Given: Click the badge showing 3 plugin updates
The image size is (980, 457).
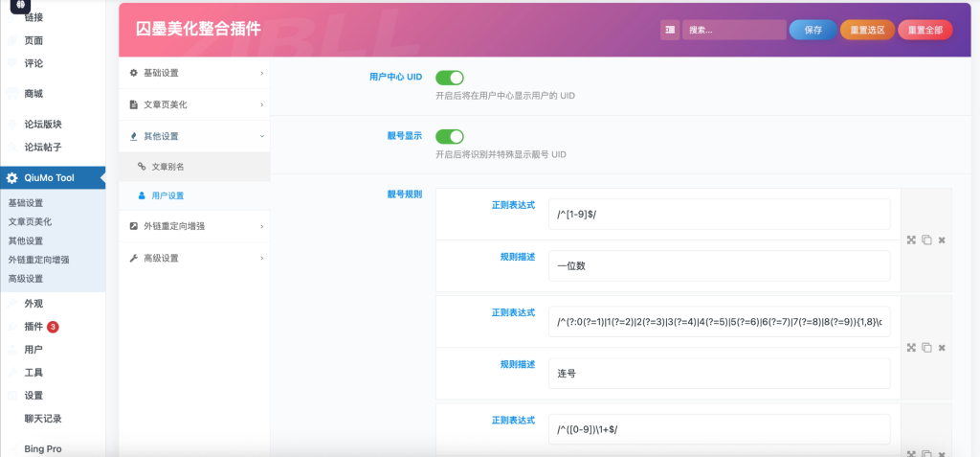Looking at the screenshot, I should (54, 327).
